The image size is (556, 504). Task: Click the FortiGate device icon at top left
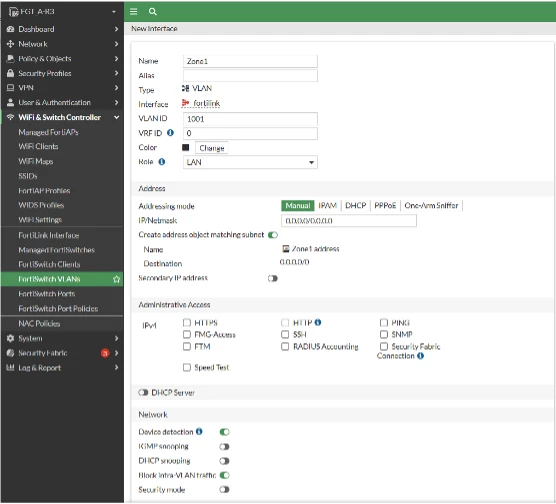[x=13, y=12]
